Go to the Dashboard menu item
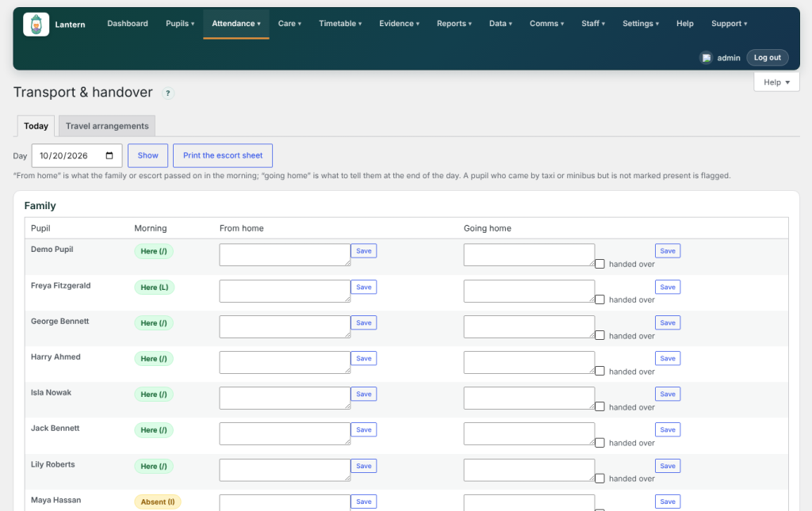 (x=128, y=24)
